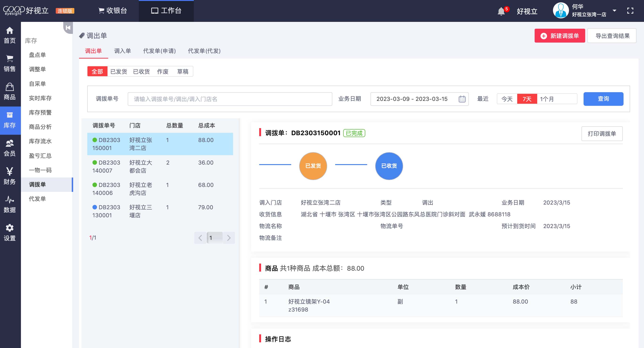Filter by 草稿 status
Viewport: 644px width, 348px height.
(x=183, y=71)
